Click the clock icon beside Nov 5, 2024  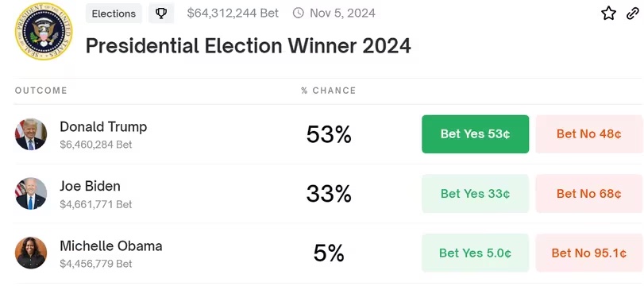299,14
